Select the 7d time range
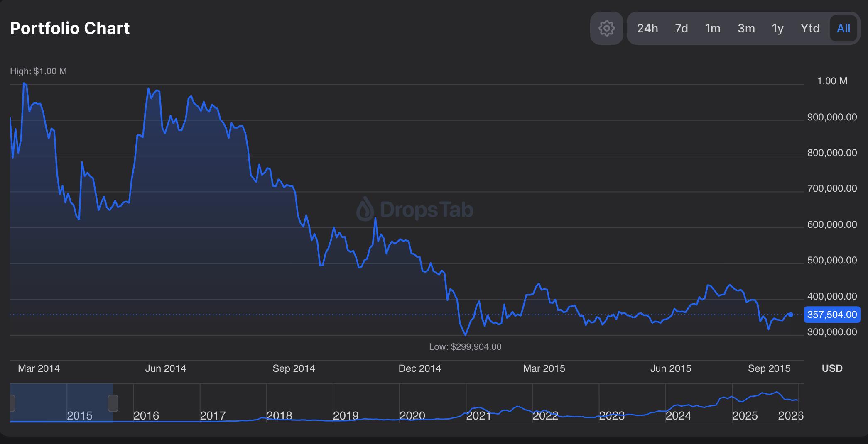Screen dimensions: 868x444 [681, 28]
